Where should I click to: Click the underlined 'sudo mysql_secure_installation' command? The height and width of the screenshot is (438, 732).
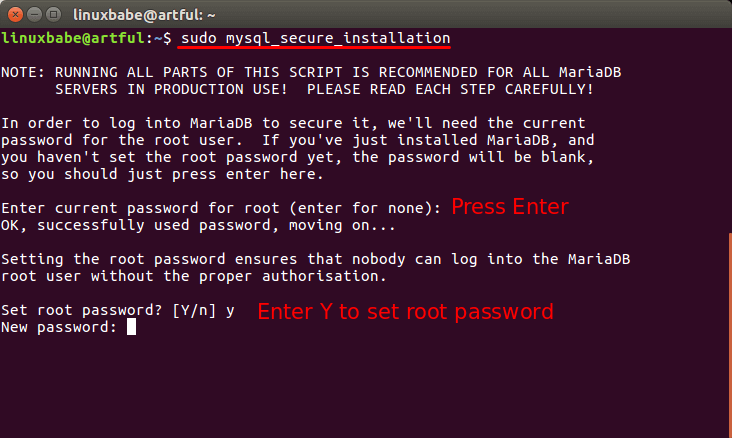315,38
